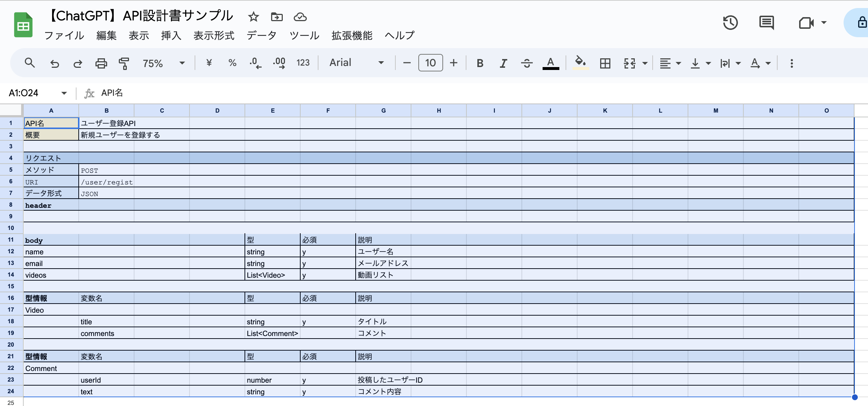Open version history
This screenshot has height=406, width=868.
point(730,23)
